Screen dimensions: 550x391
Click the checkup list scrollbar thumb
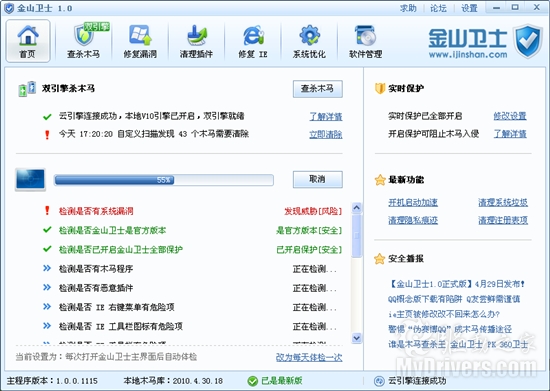(357, 236)
